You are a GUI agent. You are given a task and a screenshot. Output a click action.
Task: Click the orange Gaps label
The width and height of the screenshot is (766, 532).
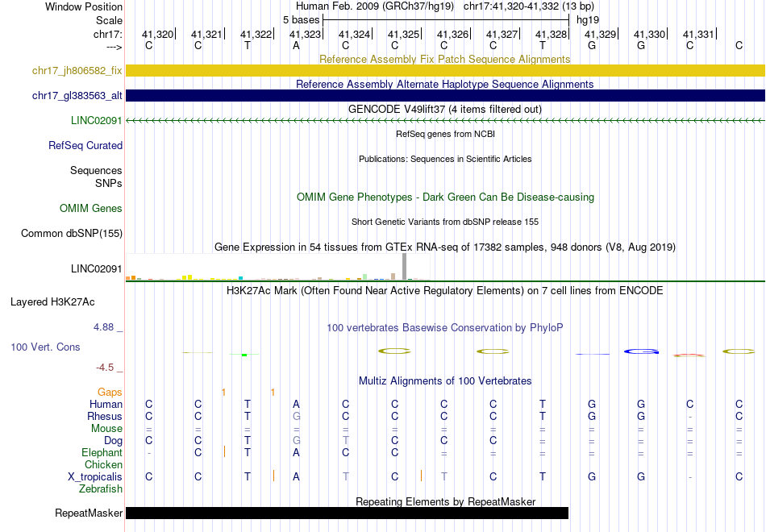[110, 393]
